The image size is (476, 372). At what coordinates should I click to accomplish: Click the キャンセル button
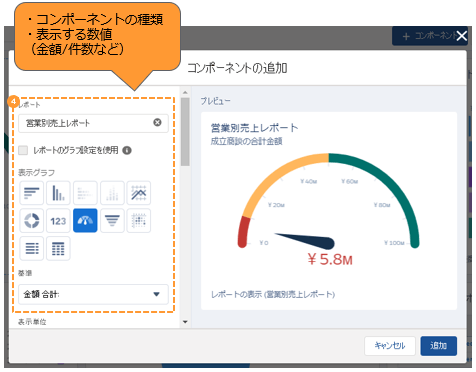coord(390,346)
